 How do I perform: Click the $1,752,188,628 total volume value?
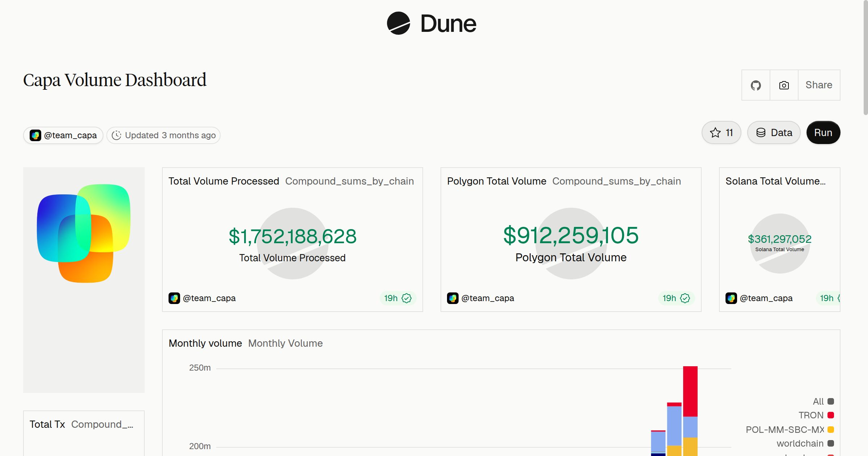click(293, 236)
